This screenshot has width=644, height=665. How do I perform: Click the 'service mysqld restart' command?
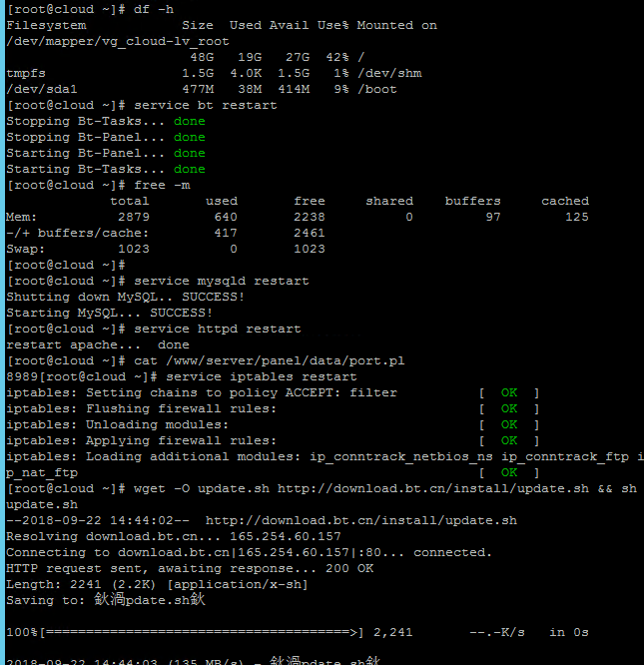pos(221,281)
